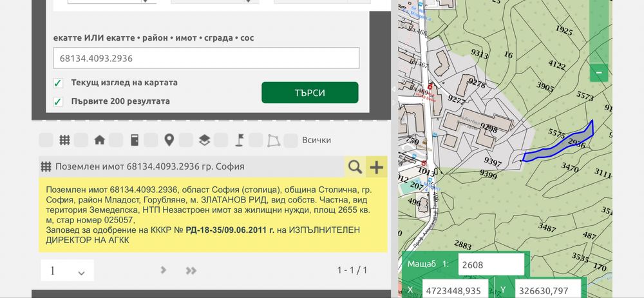Click parcel label 3535 on map
644x298 pixels.
[580, 257]
